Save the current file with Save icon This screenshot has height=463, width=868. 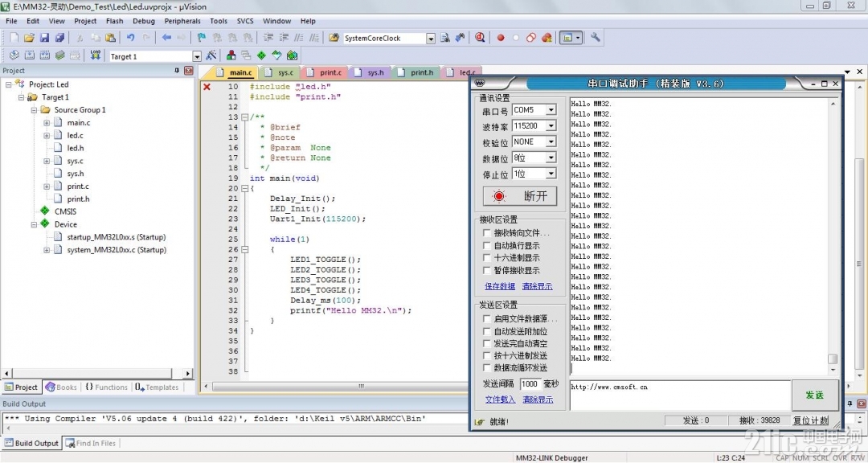44,38
